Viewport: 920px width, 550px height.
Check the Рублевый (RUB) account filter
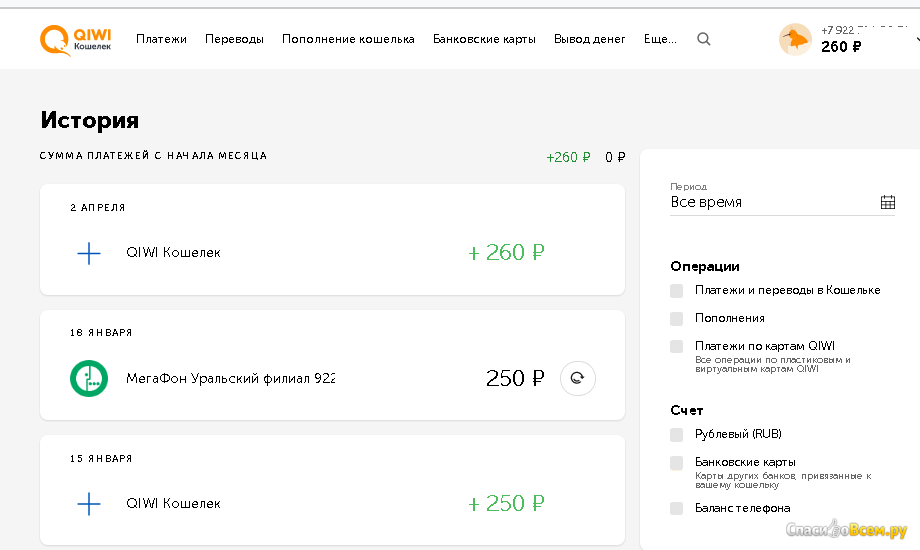[677, 435]
